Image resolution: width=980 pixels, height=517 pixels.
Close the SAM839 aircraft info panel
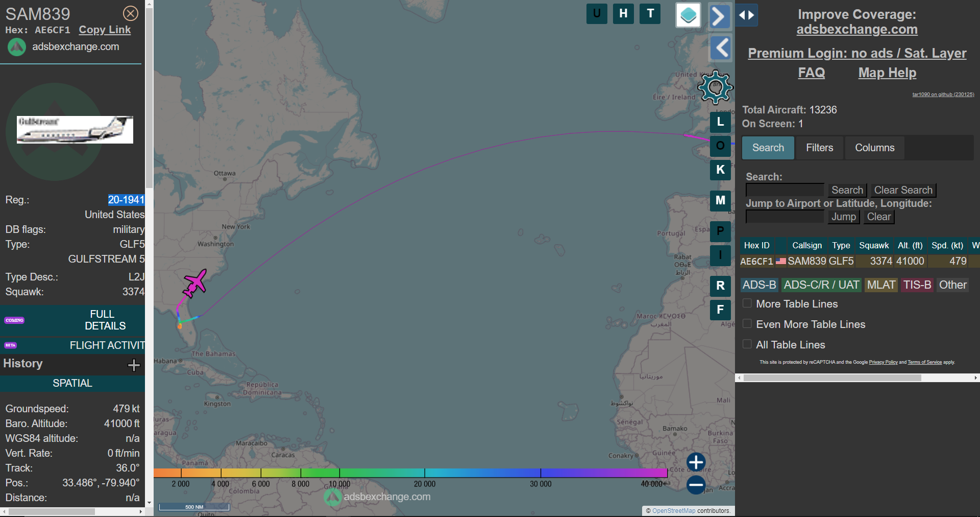[131, 13]
